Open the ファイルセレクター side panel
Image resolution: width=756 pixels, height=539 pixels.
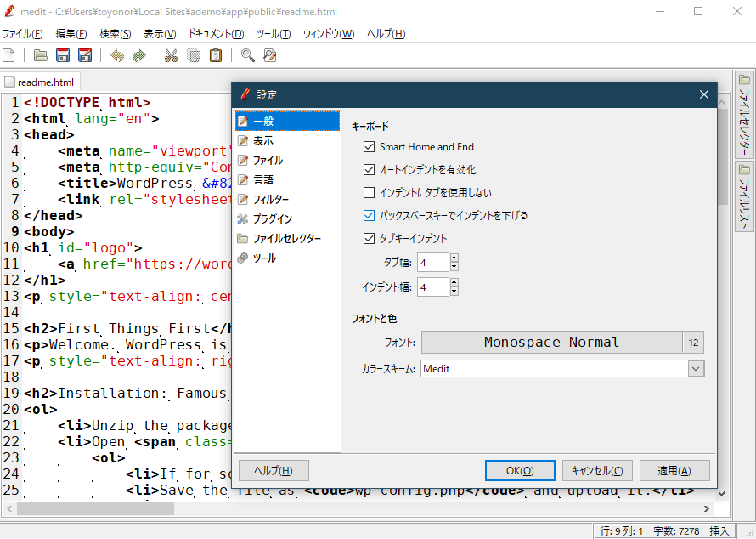[x=745, y=115]
